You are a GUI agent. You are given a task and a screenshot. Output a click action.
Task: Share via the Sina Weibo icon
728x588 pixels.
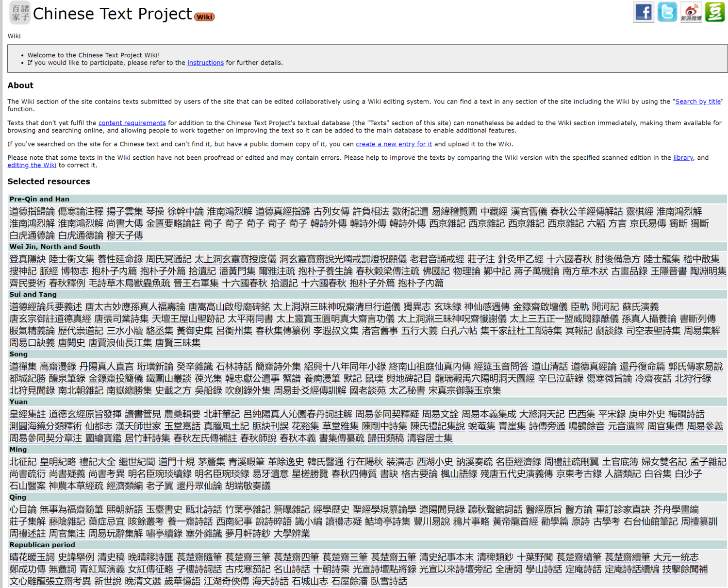click(691, 12)
